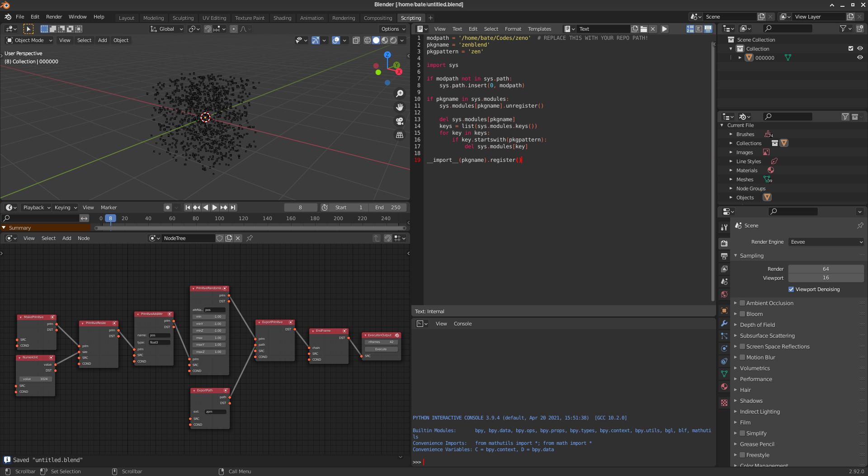The height and width of the screenshot is (476, 868).
Task: Open Global transform orientation dropdown
Action: pyautogui.click(x=166, y=29)
